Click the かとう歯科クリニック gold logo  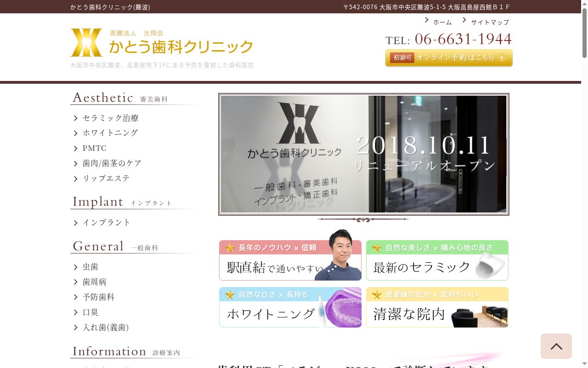pos(162,43)
